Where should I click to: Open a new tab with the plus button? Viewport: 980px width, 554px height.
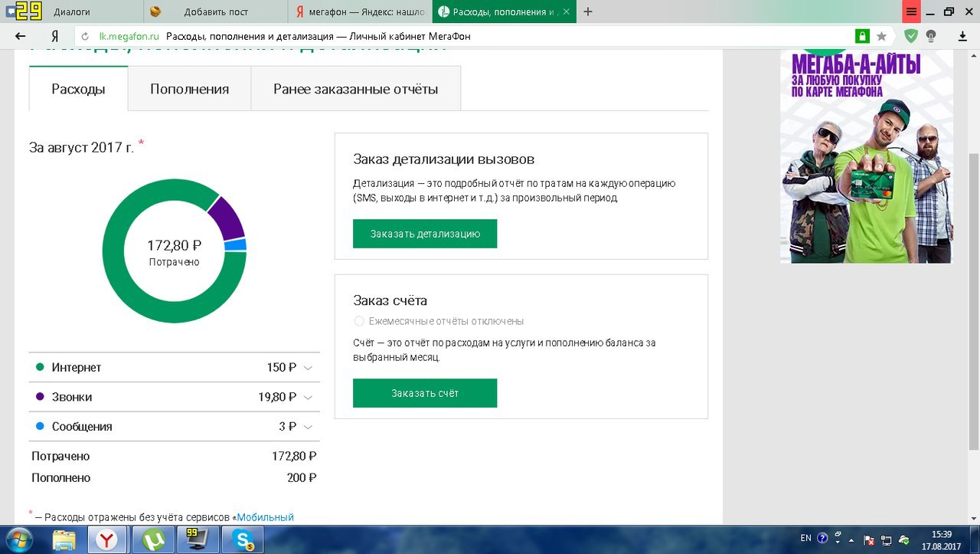(x=588, y=11)
